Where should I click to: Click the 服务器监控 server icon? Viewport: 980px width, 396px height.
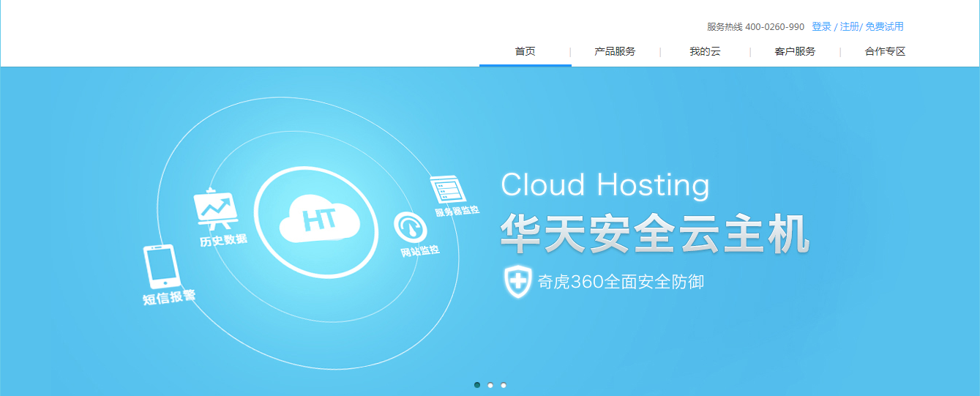tap(448, 189)
